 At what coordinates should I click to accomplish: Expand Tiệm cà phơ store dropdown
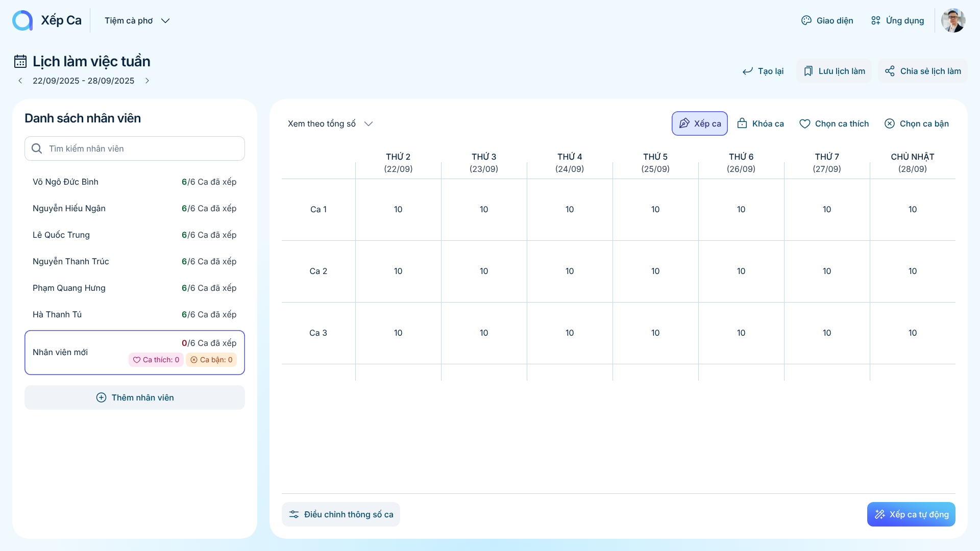pos(137,20)
